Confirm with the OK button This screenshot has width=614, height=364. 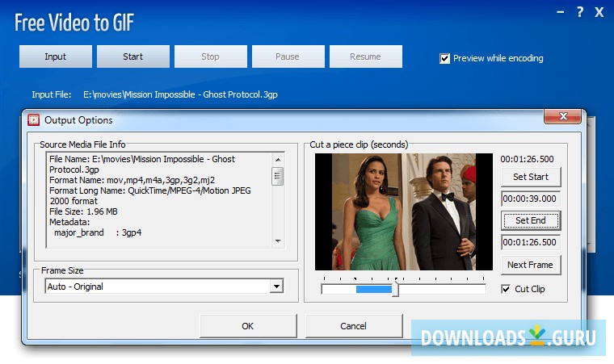248,326
